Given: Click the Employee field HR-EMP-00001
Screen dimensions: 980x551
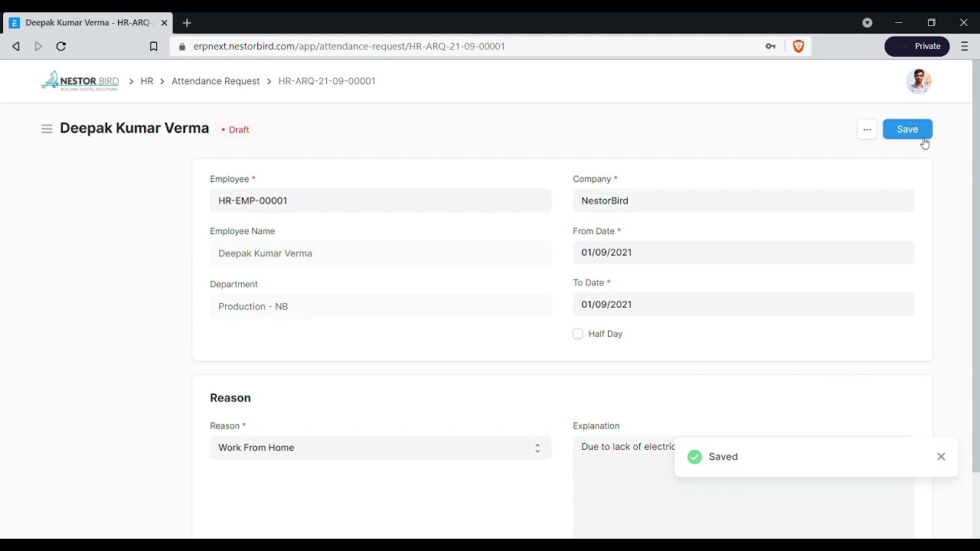Looking at the screenshot, I should (381, 201).
